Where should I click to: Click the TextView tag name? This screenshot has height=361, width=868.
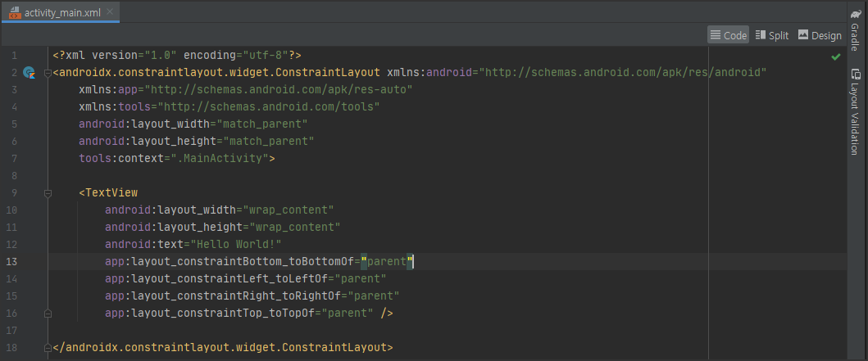[111, 193]
